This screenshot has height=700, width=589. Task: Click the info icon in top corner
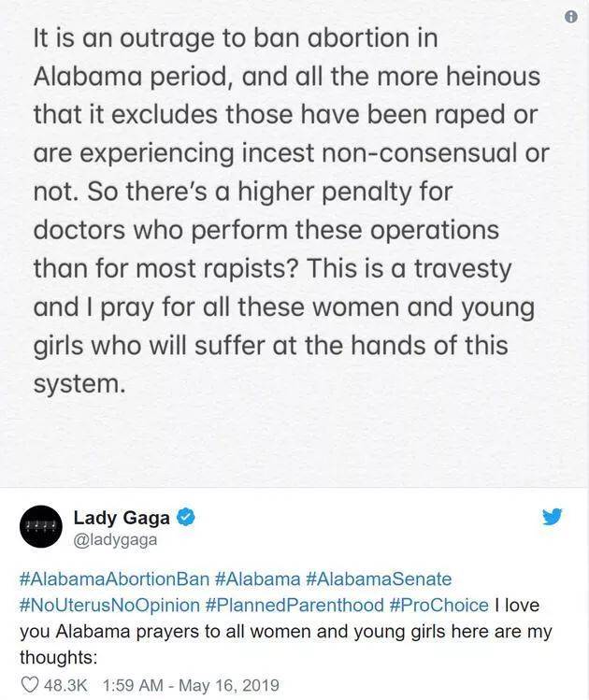[x=572, y=17]
